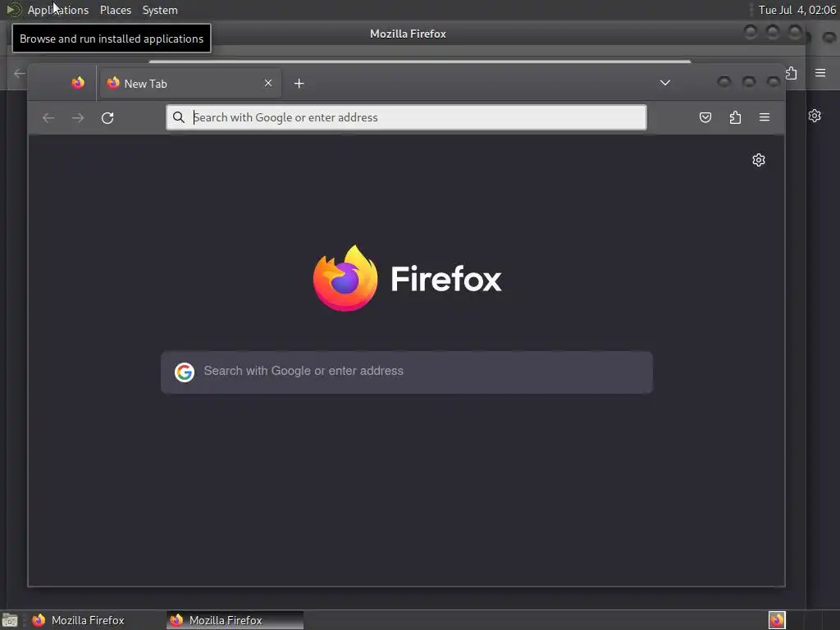This screenshot has height=630, width=840.
Task: Click Show Desktop icon in bottom panel
Action: 10,620
